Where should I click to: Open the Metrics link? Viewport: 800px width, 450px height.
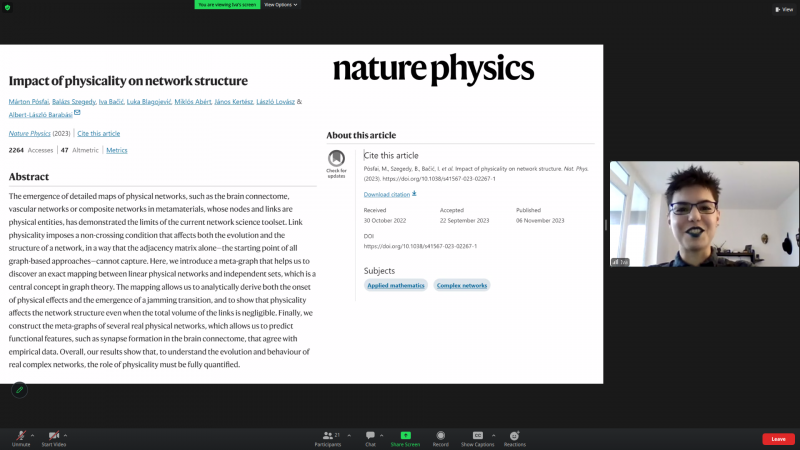coord(117,151)
